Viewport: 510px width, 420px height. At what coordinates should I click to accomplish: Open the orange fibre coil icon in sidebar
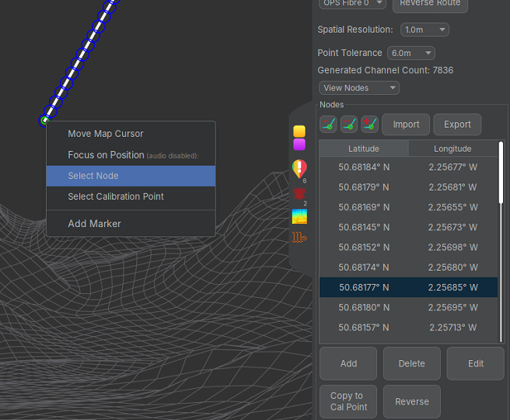(299, 237)
